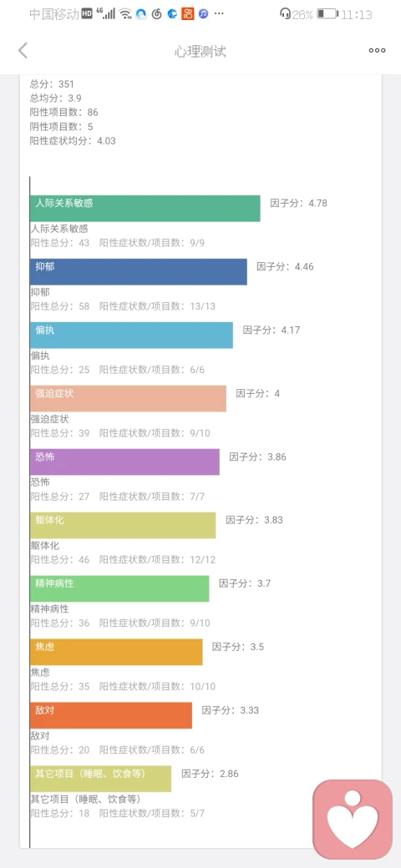The image size is (401, 868).
Task: Open the three-dot more options menu
Action: [377, 51]
